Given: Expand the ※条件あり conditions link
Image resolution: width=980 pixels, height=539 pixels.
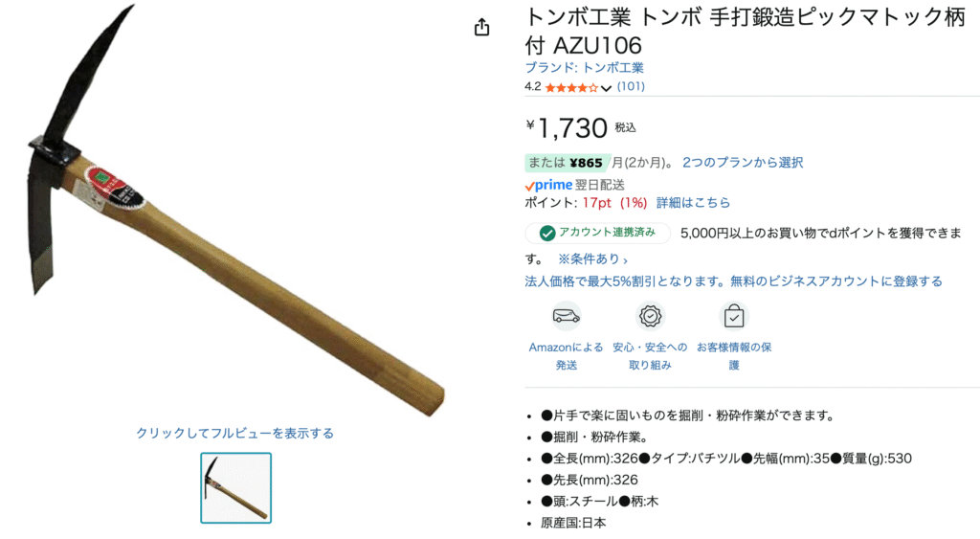Looking at the screenshot, I should tap(591, 258).
